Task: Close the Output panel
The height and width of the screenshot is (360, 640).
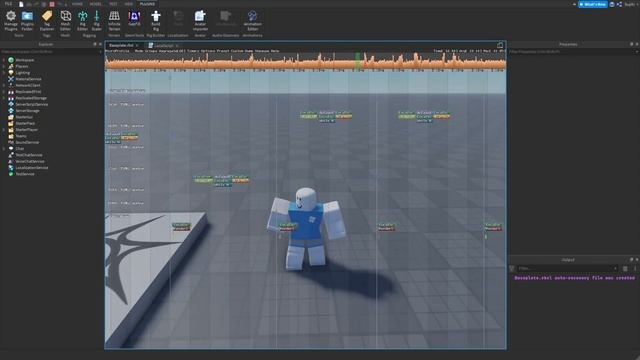Action: click(636, 260)
